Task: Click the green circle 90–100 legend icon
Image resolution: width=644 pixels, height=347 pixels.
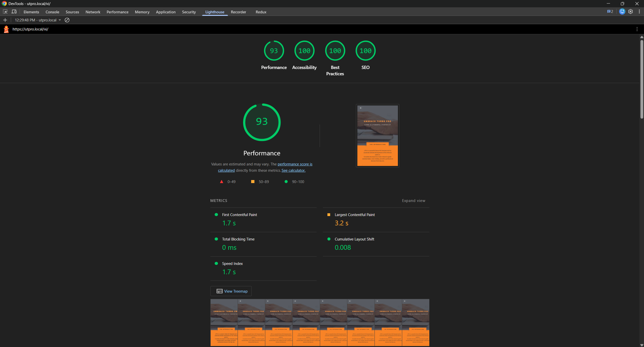Action: click(x=286, y=182)
